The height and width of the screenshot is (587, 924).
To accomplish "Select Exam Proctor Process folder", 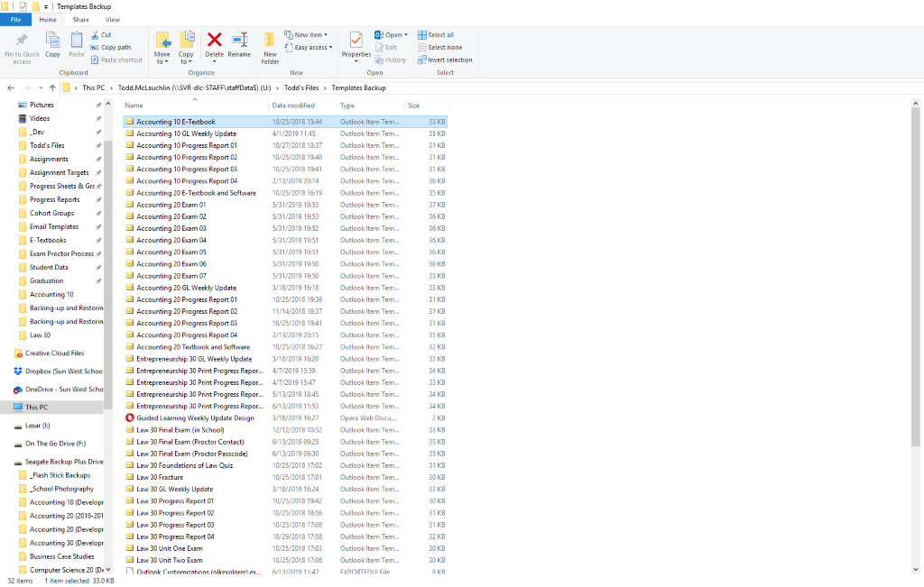I will 61,254.
